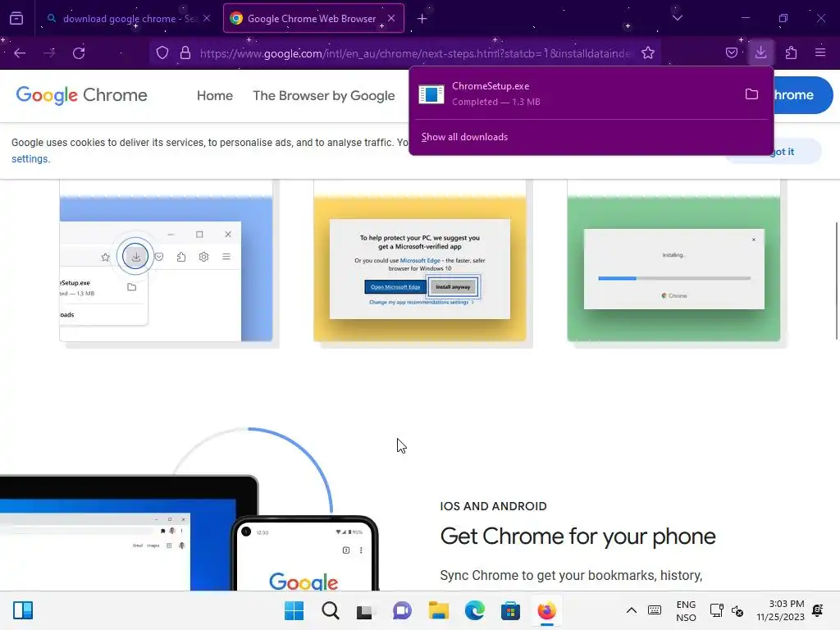Show ChromeSetup.exe in containing folder
The image size is (840, 630).
coord(751,94)
